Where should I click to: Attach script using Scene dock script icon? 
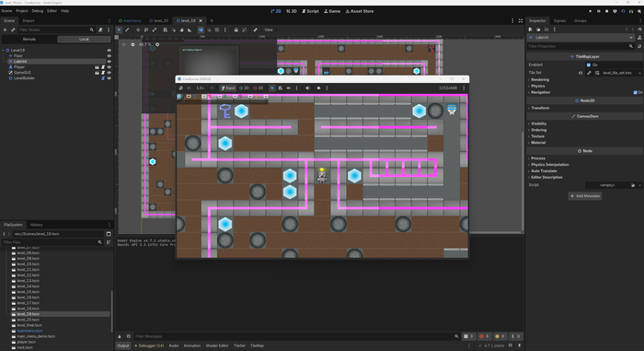100,29
